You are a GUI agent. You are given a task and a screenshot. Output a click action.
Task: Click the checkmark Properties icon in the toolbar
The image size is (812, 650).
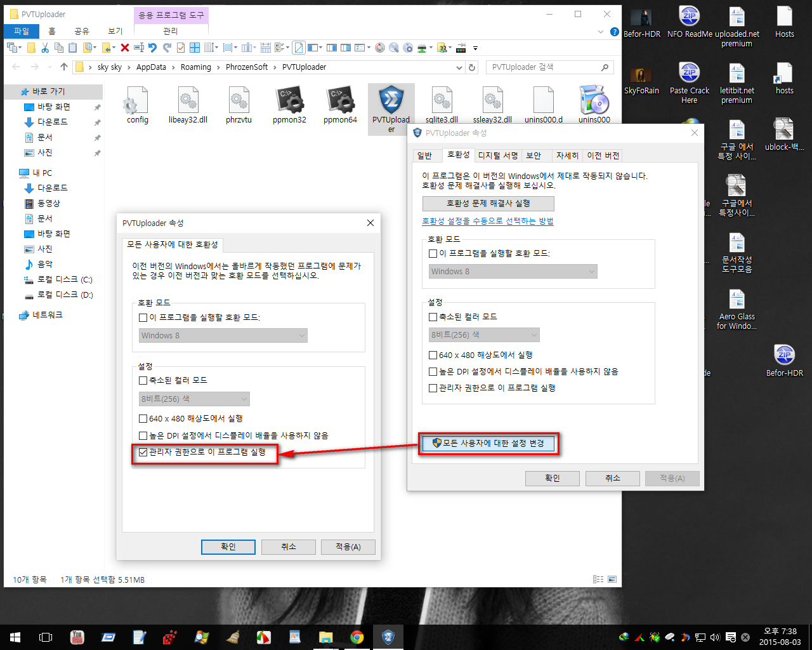tap(181, 48)
